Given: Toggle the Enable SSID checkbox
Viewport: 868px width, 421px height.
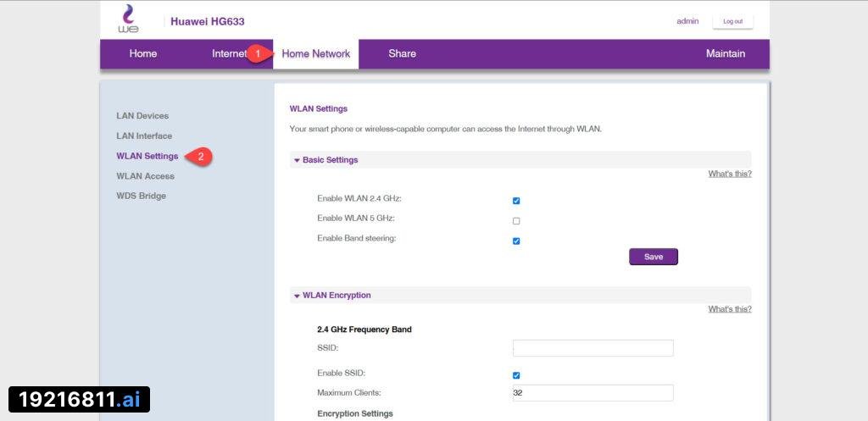Looking at the screenshot, I should [516, 375].
